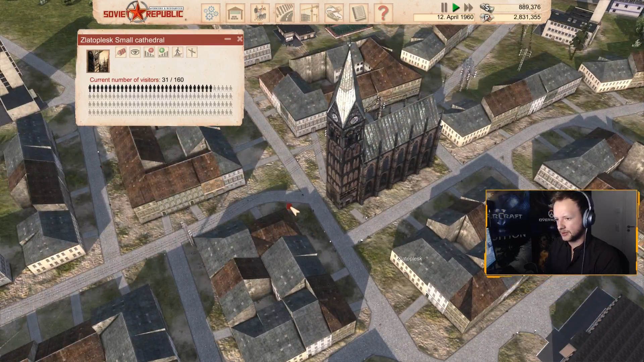Image resolution: width=644 pixels, height=362 pixels.
Task: Click the Zlatoplesk Small cathedral title bar
Action: (160, 40)
